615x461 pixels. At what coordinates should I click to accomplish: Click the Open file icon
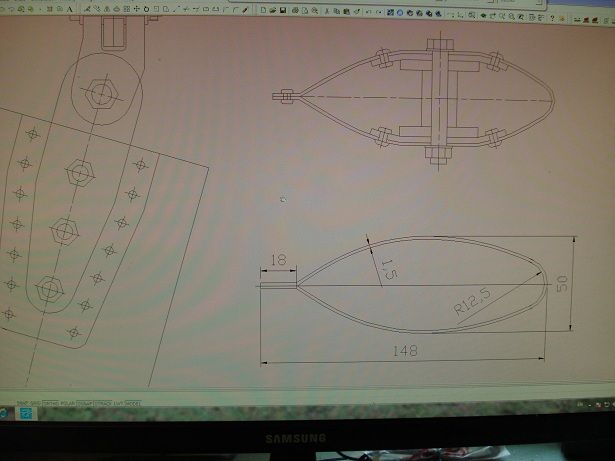[273, 10]
